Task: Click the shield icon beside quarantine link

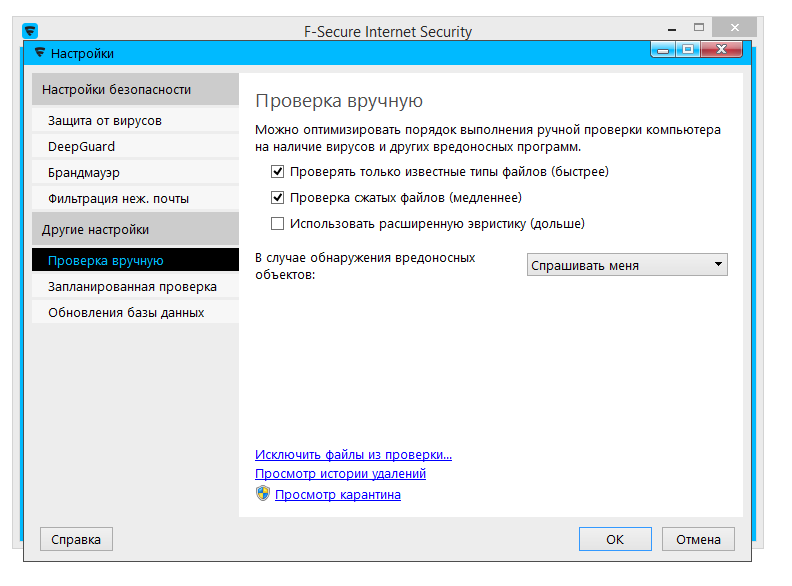Action: [263, 494]
